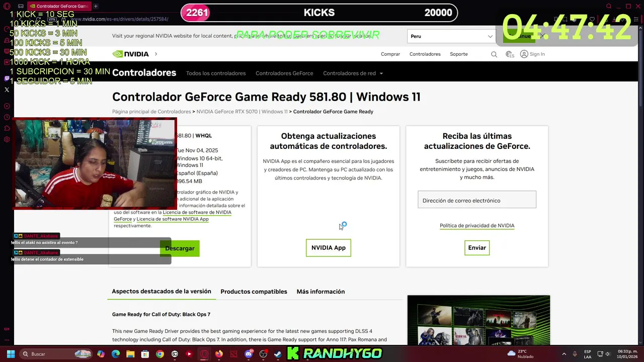Click the Enviar button
Viewport: 644px width, 362px height.
[477, 248]
